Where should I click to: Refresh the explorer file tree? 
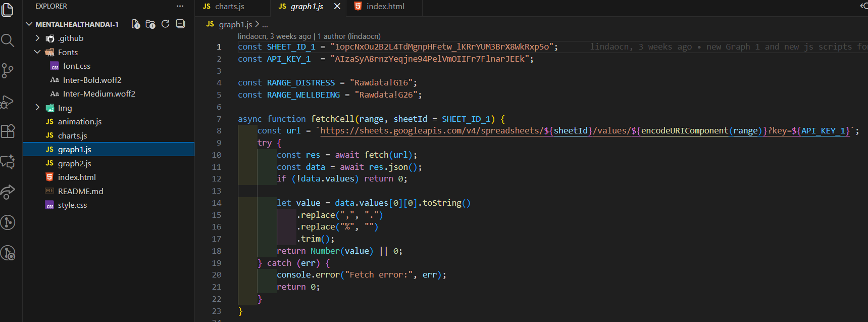(x=165, y=24)
